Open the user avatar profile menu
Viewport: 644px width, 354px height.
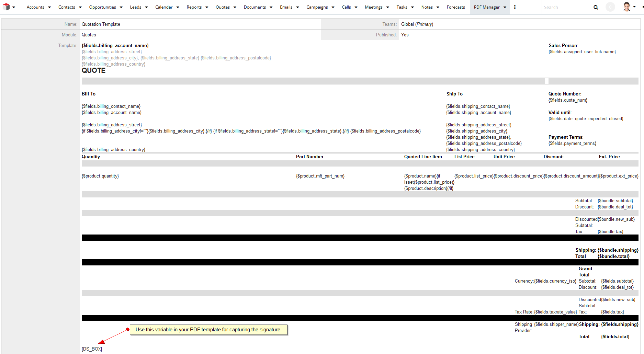tap(627, 7)
